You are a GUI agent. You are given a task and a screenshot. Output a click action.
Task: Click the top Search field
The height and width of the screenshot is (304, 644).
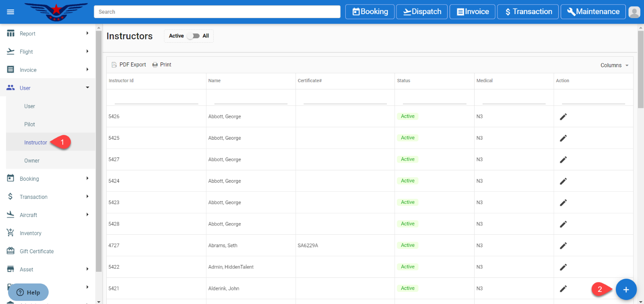click(217, 12)
